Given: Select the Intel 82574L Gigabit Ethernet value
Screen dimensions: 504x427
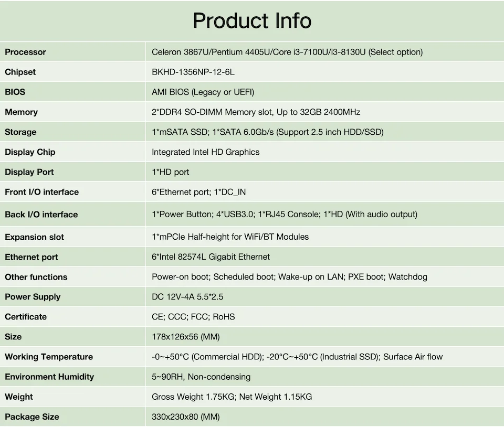Looking at the screenshot, I should point(211,257).
